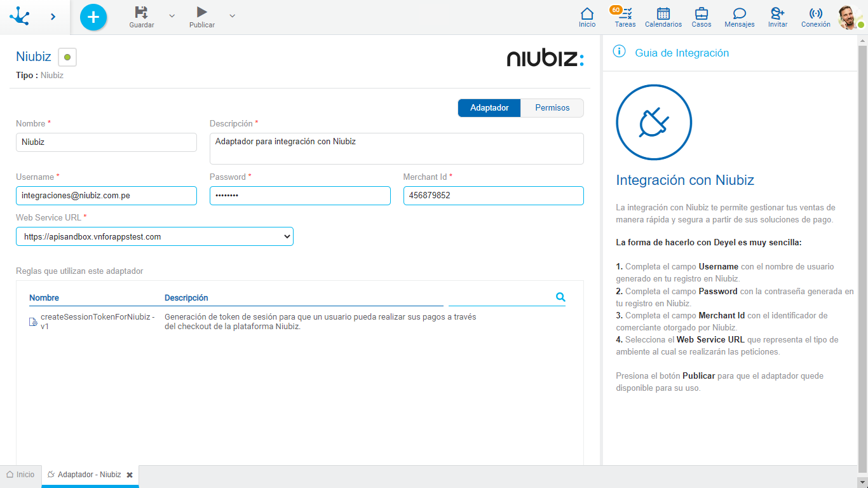Sort by Nombre column header
Screen dimensions: 868x488
(44, 297)
